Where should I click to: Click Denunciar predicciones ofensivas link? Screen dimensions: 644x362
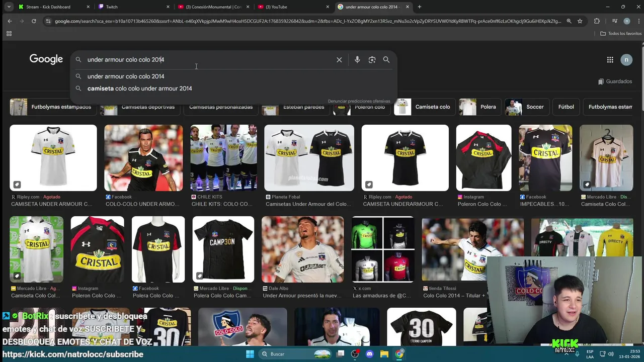[359, 101]
